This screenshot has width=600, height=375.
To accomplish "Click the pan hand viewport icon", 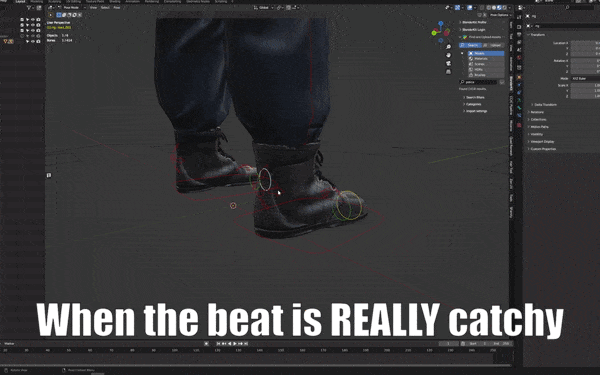I will (x=448, y=55).
